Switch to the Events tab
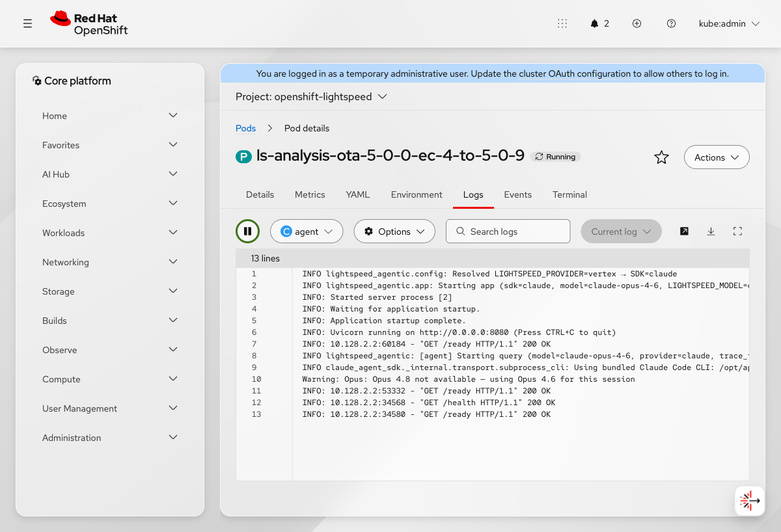Screen dimensions: 781x532 [x=518, y=194]
